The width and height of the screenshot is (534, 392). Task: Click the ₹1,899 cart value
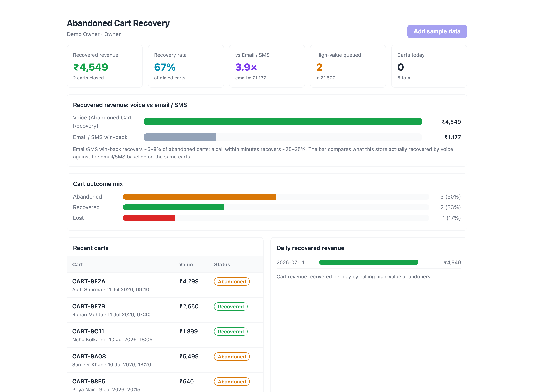pos(188,331)
